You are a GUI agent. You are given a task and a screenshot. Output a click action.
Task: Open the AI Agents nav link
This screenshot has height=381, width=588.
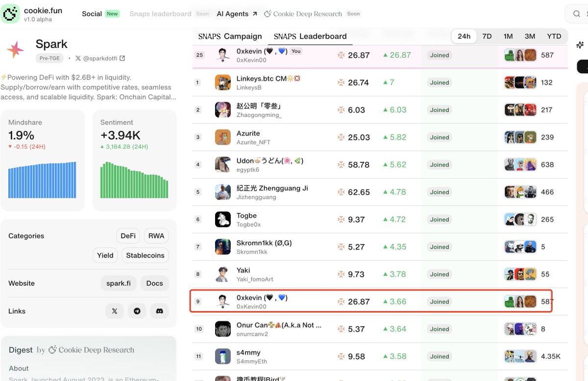237,14
